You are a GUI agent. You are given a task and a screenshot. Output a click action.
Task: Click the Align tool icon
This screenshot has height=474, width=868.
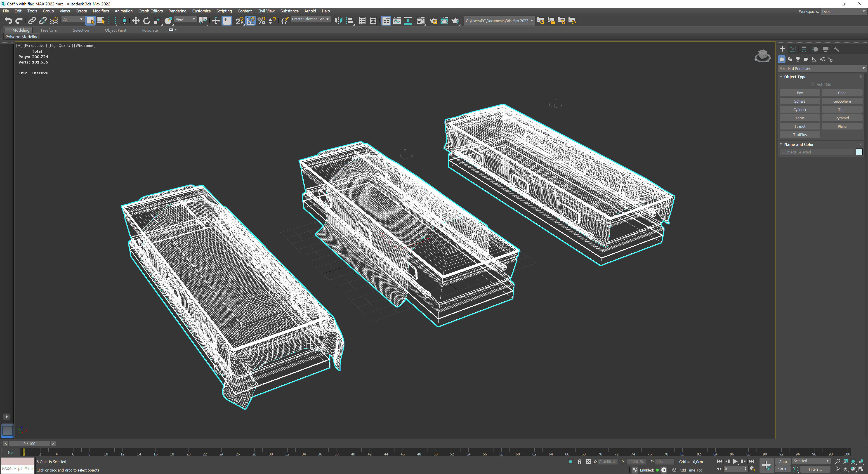350,21
